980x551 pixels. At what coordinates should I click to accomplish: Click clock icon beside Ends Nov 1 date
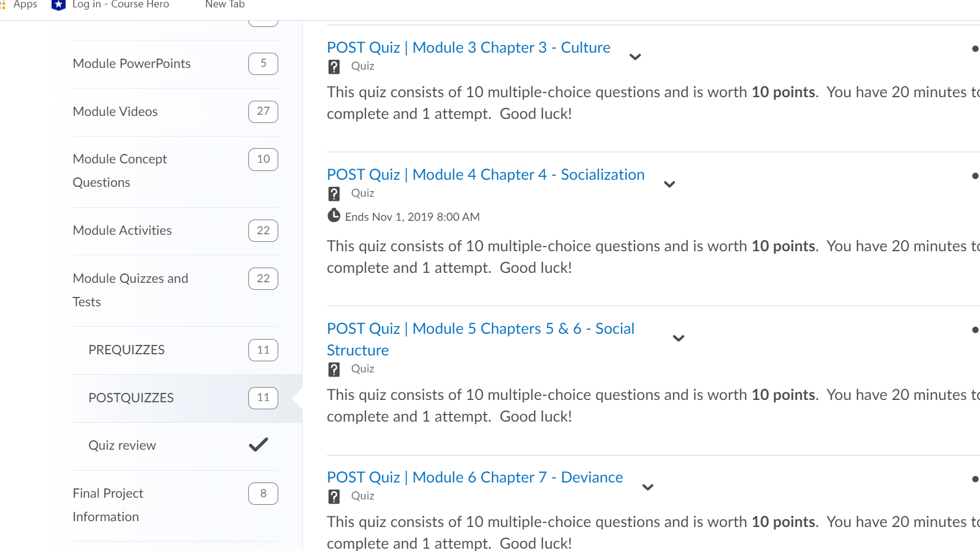(x=334, y=215)
